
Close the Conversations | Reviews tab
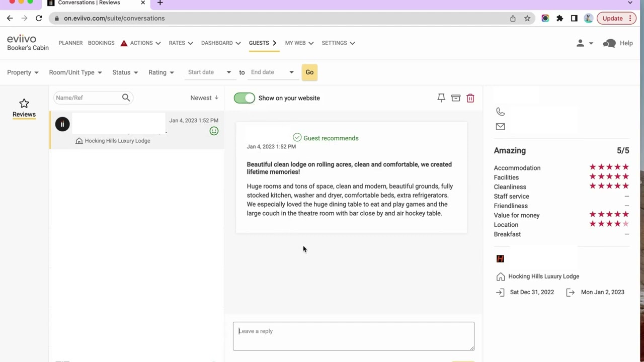coord(143,3)
